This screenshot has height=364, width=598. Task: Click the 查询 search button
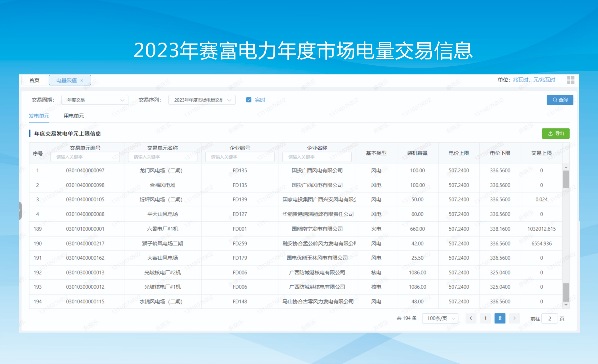[x=560, y=100]
